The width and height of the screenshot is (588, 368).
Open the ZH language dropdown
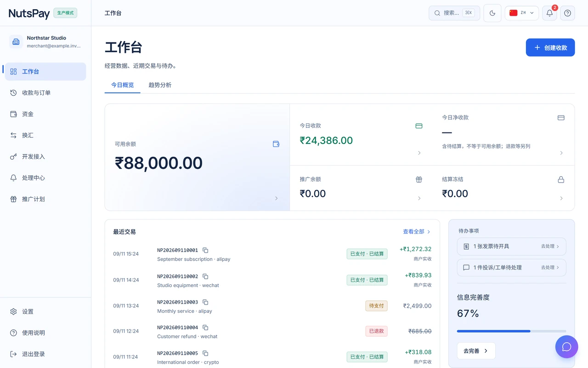[x=522, y=13]
